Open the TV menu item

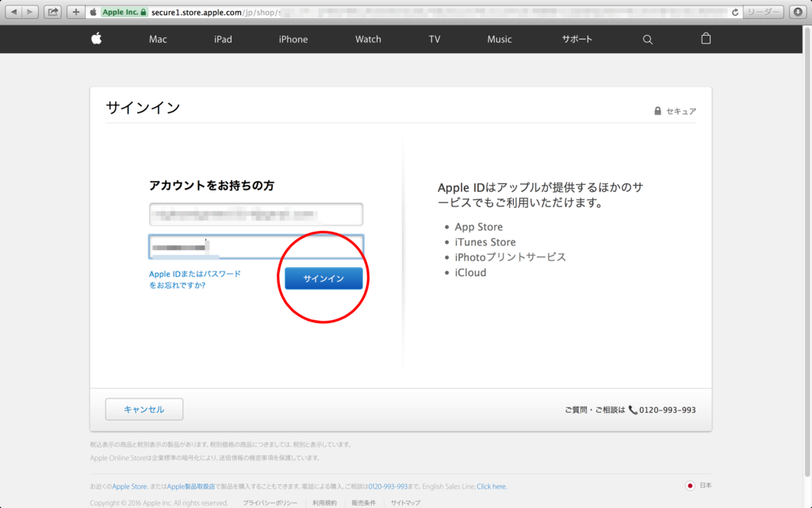point(435,40)
